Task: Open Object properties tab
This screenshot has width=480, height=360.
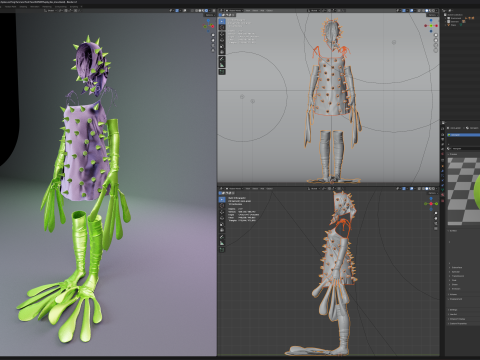Action: pos(443,166)
